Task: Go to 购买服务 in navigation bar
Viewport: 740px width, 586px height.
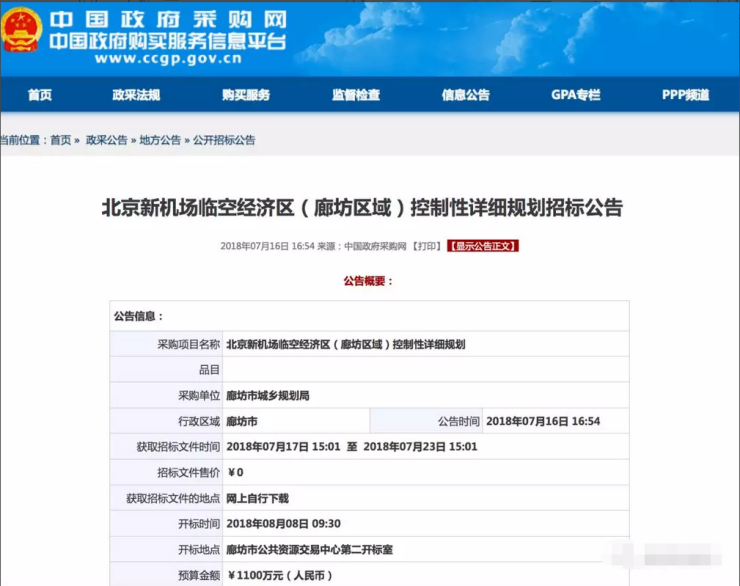Action: pos(246,95)
